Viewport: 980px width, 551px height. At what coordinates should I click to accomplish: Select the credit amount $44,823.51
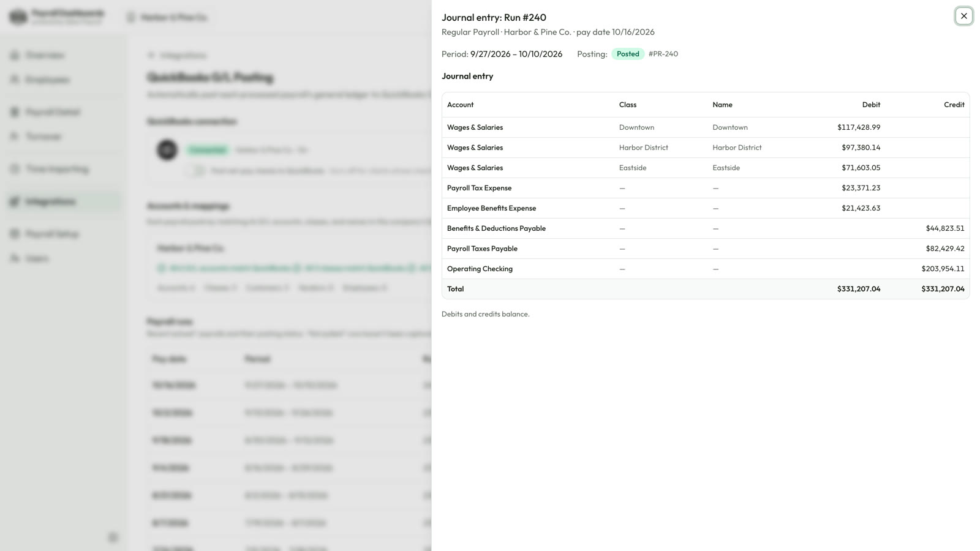click(x=945, y=228)
